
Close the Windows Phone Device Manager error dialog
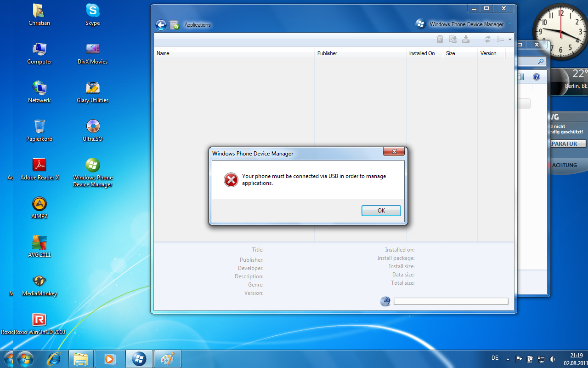394,151
